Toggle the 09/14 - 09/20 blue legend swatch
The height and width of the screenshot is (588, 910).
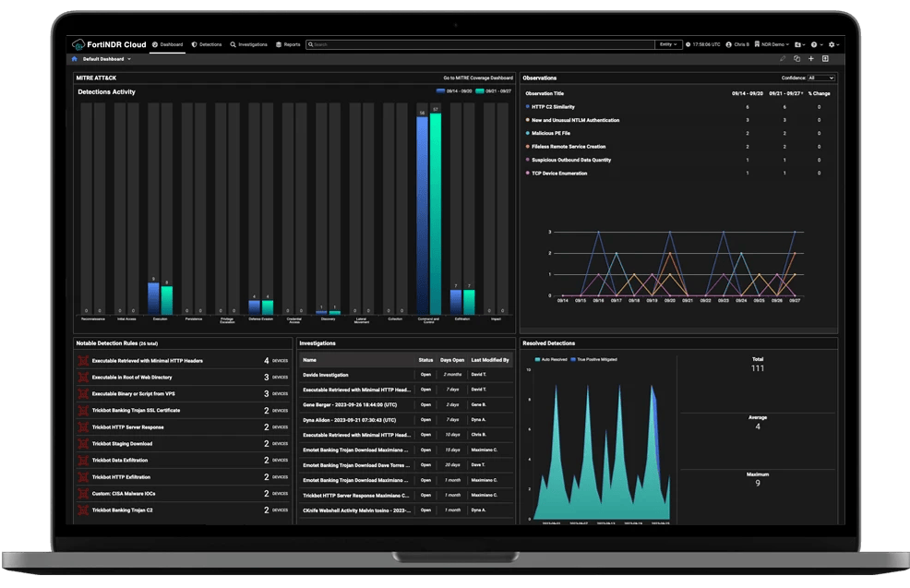pos(440,91)
